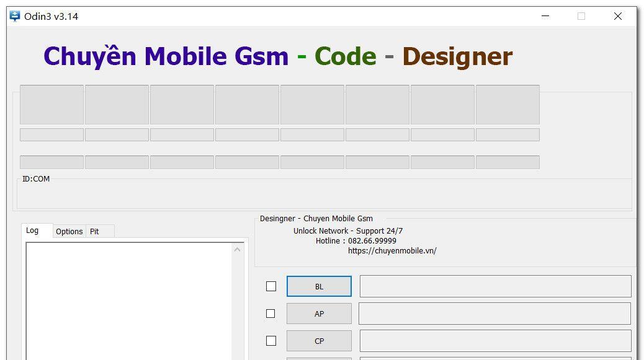Click the log scrollbar up arrow

click(x=237, y=249)
